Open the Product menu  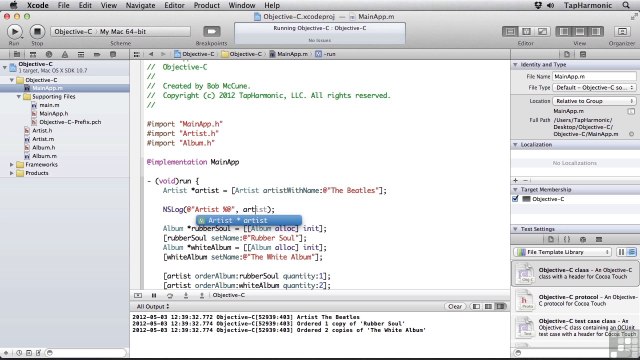pyautogui.click(x=207, y=5)
